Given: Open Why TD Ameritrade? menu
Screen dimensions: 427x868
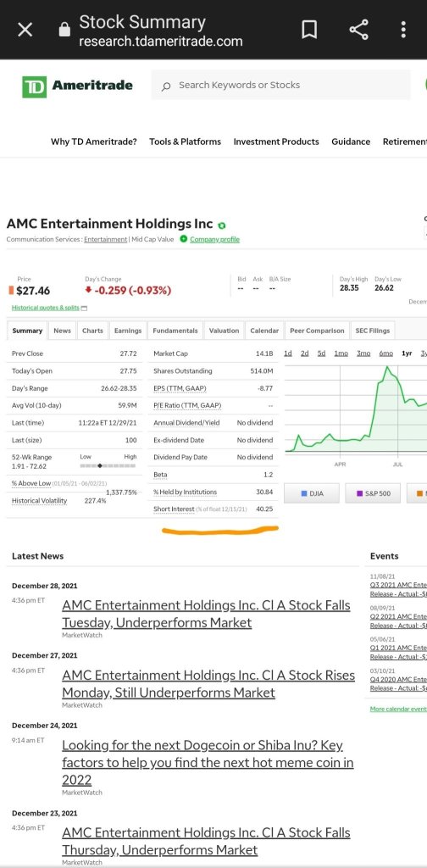Looking at the screenshot, I should [x=93, y=142].
